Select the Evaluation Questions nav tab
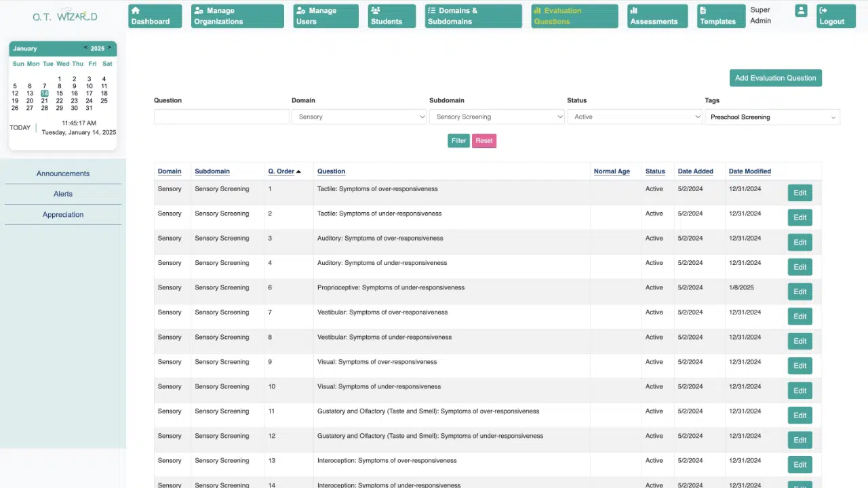 click(574, 16)
